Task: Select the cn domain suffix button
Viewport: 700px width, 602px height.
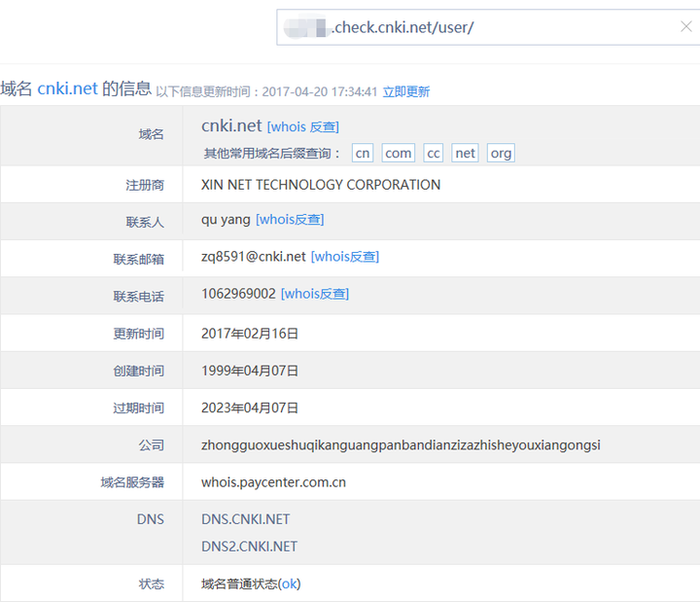Action: pyautogui.click(x=363, y=154)
